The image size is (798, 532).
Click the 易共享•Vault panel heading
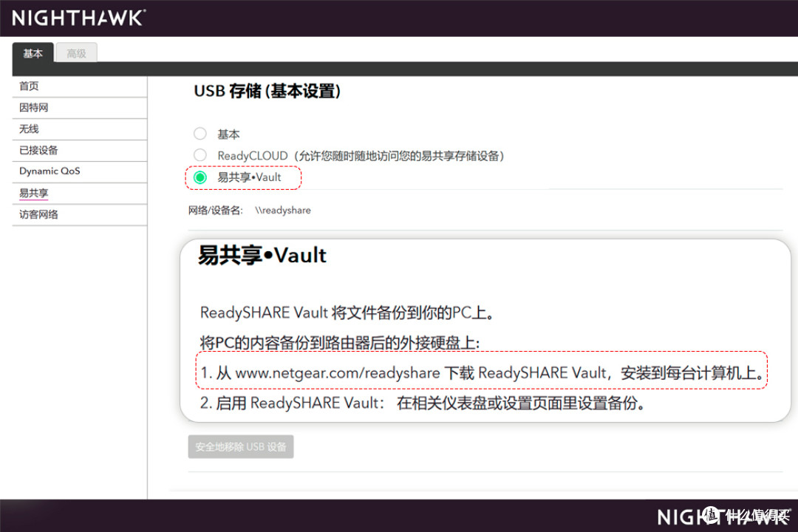262,255
